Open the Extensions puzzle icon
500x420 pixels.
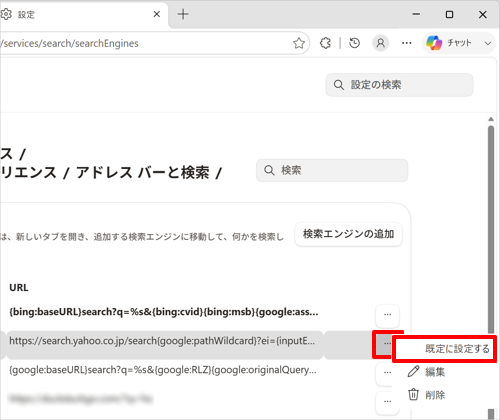325,43
